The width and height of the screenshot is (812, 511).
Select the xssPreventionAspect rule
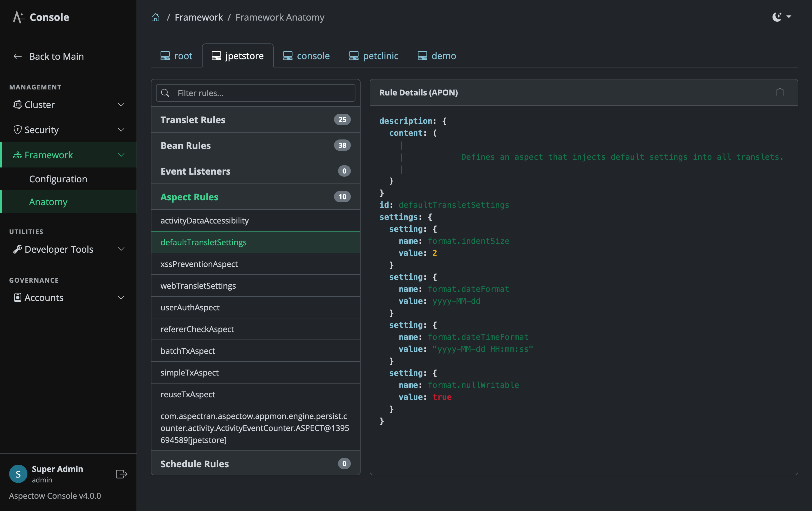[256, 264]
